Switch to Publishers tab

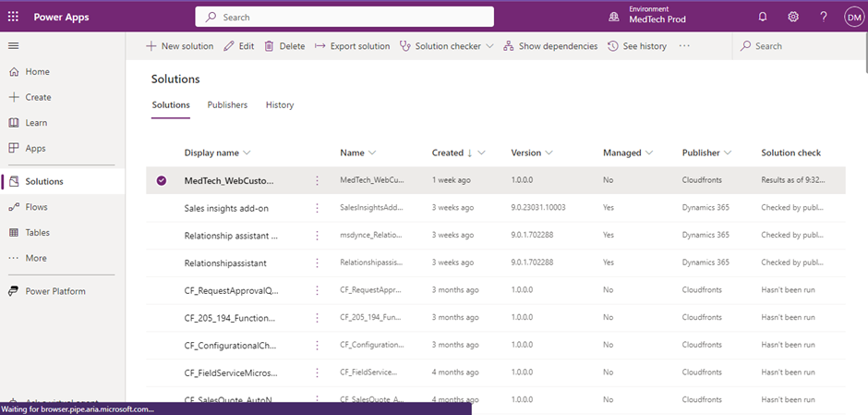[x=227, y=104]
